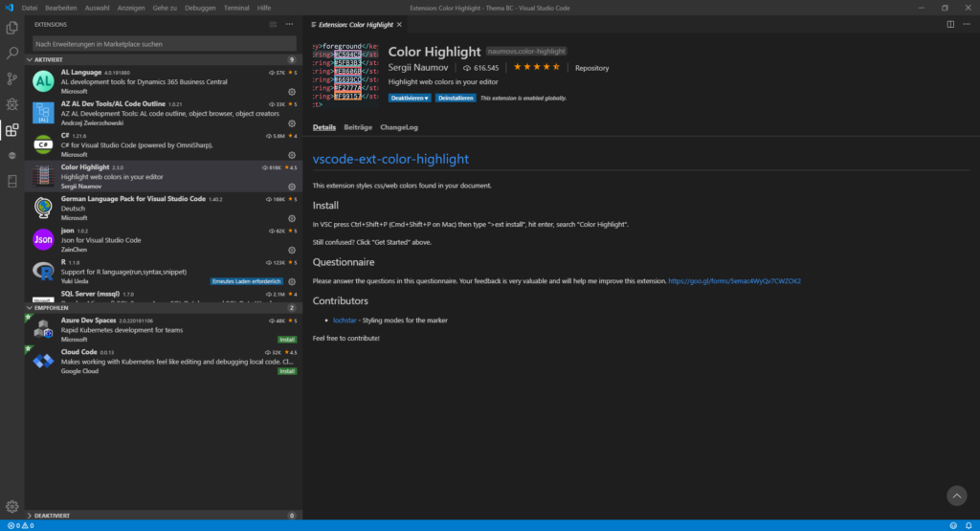Click Erneutes Laden erforderlich button
The image size is (980, 531).
246,281
